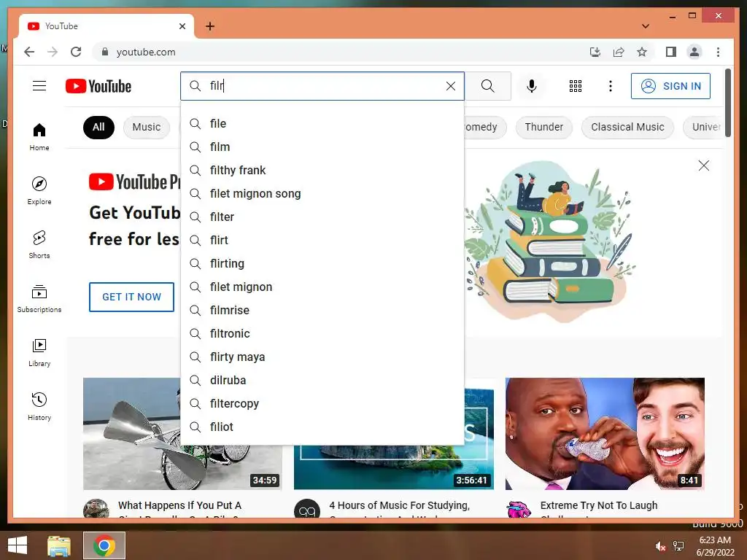This screenshot has height=560, width=747.
Task: Open the YouTube apps grid
Action: [576, 86]
